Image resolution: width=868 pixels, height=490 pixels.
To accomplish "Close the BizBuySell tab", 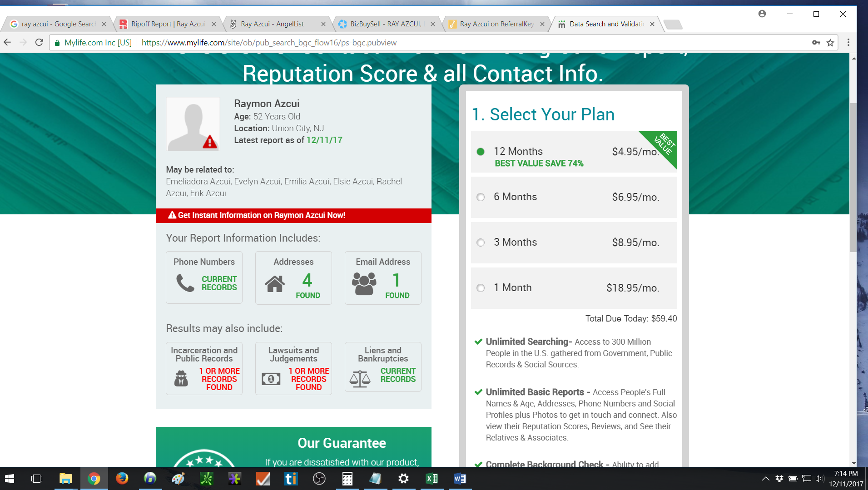I will (433, 24).
